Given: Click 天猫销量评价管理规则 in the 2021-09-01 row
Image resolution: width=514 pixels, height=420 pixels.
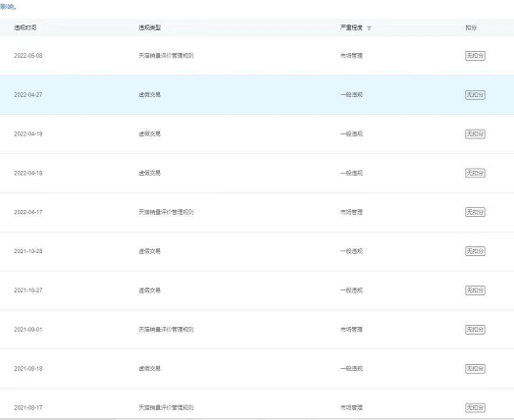Looking at the screenshot, I should 166,330.
